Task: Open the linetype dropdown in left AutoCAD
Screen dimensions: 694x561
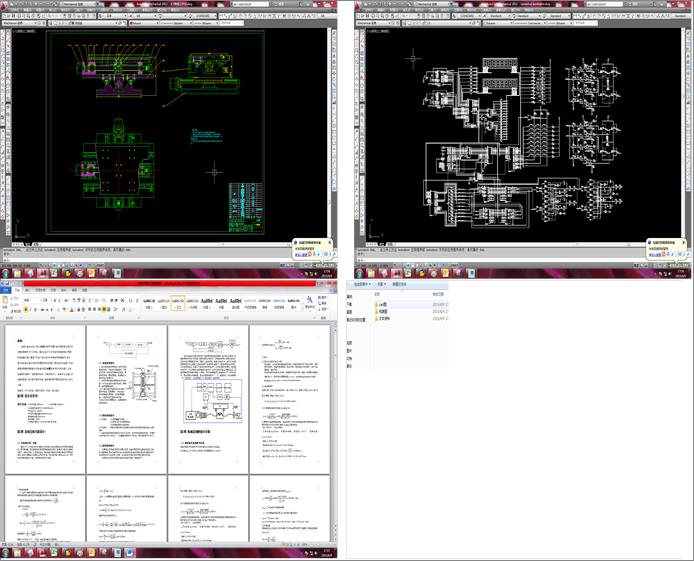Action: [175, 23]
